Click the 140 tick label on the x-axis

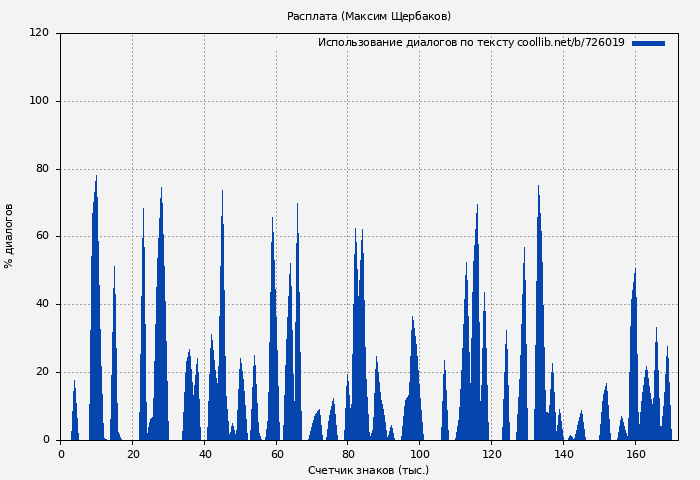pyautogui.click(x=563, y=454)
